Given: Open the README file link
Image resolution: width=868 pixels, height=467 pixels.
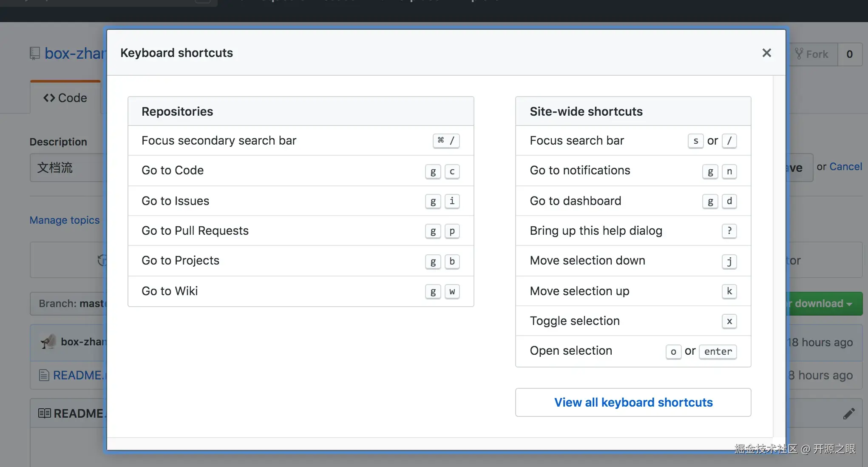Looking at the screenshot, I should [79, 375].
